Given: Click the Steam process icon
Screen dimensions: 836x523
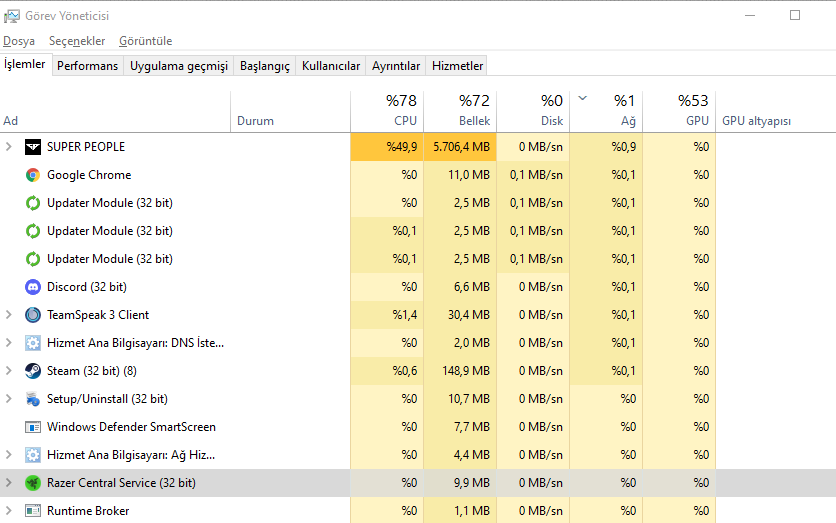Looking at the screenshot, I should [33, 371].
